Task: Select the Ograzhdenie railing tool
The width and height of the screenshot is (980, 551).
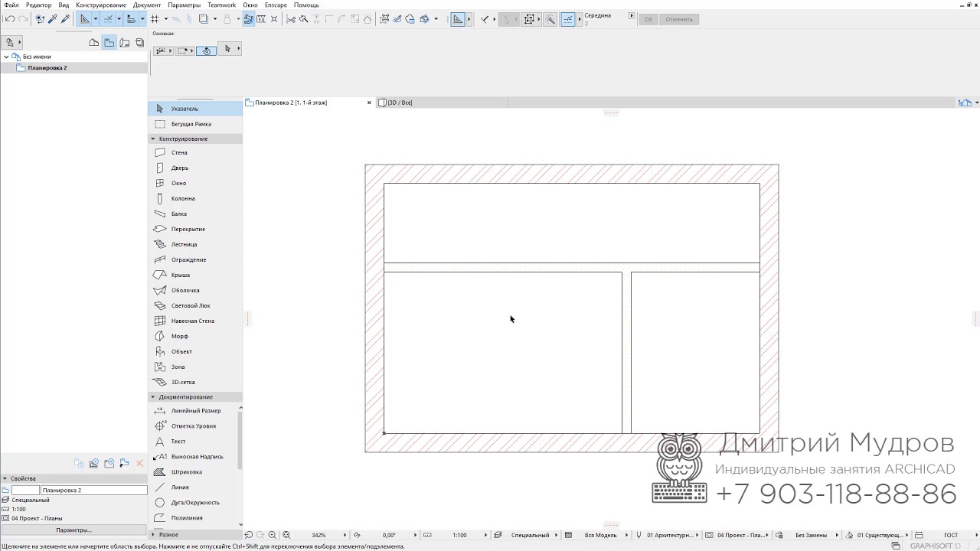Action: point(195,259)
